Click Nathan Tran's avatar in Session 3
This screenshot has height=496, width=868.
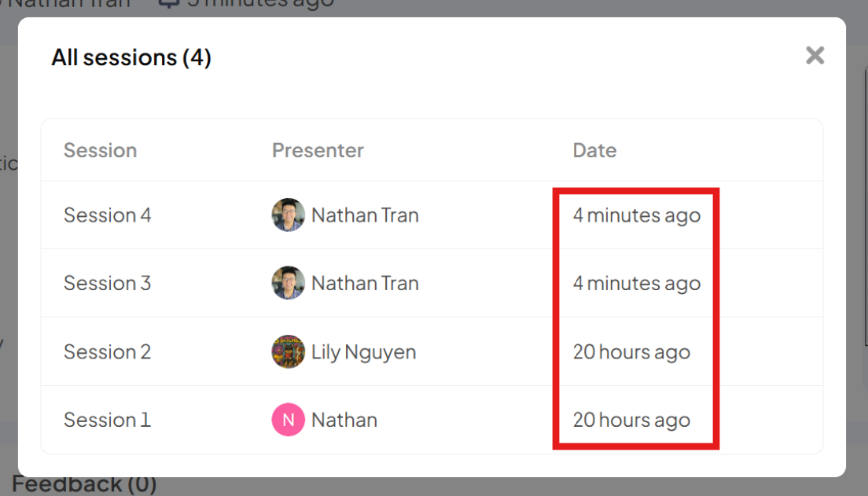click(x=288, y=283)
